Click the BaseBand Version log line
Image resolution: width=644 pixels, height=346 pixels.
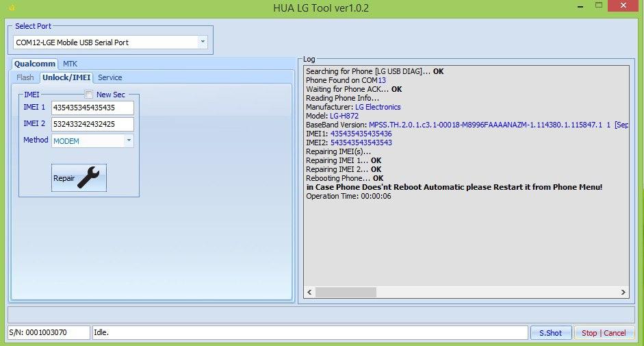pos(467,125)
